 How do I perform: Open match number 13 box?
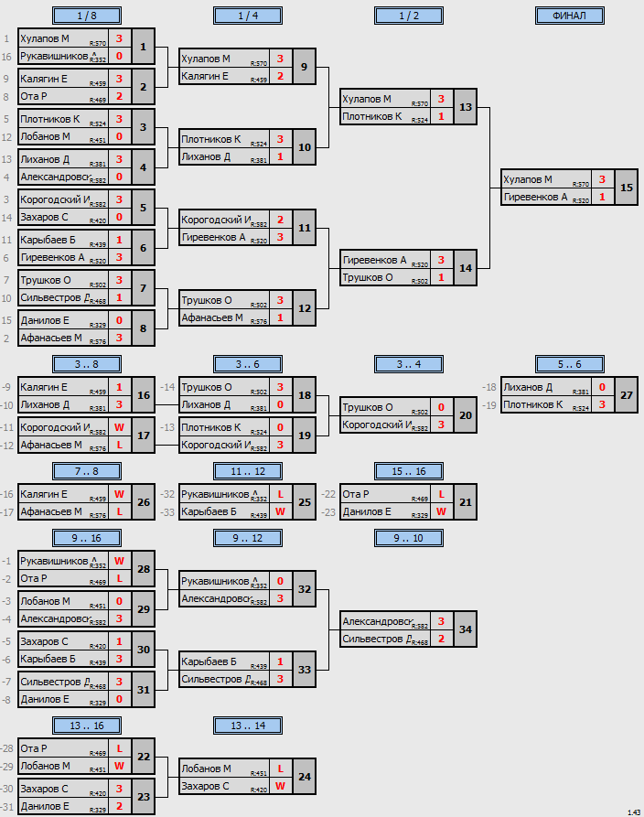(x=466, y=107)
